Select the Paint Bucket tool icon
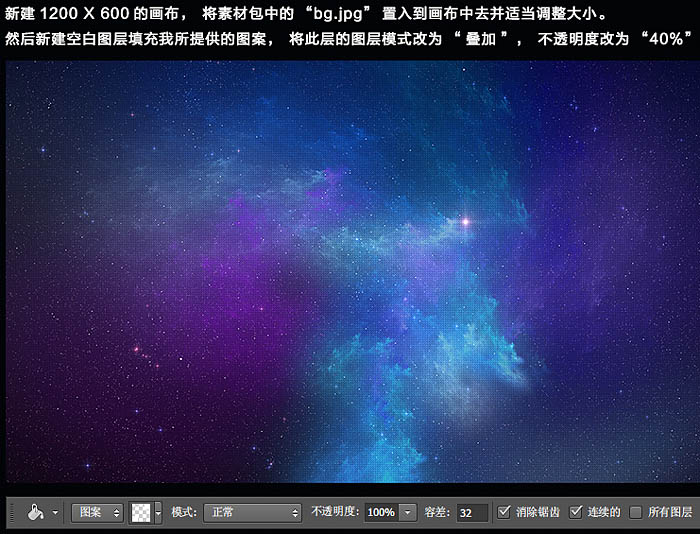This screenshot has height=534, width=700. pyautogui.click(x=35, y=512)
